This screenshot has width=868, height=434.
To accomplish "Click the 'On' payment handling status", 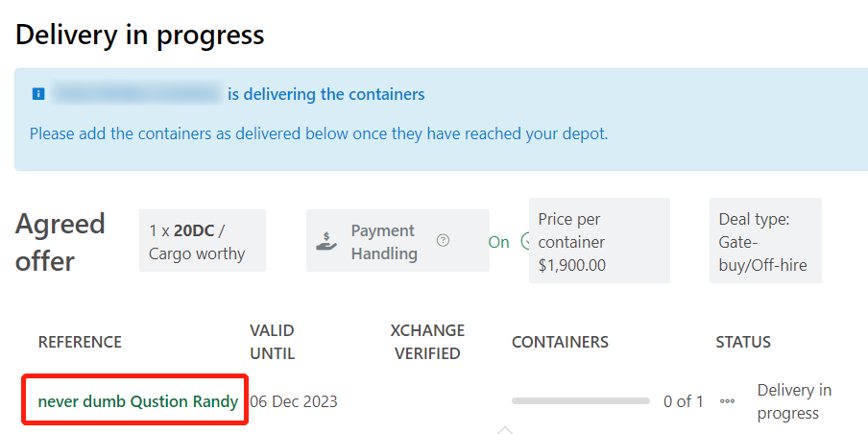I will pos(498,242).
